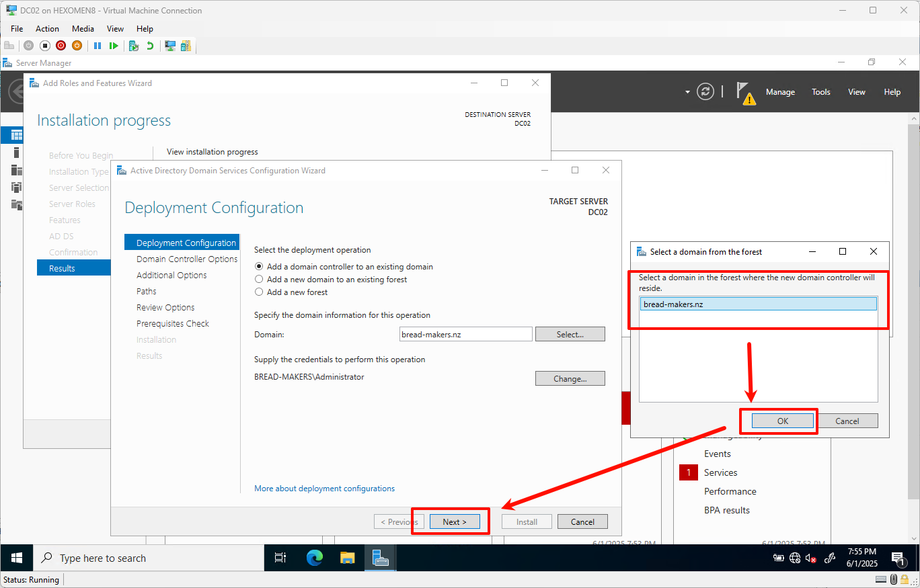Screen dimensions: 920x588
Task: Open BPA results in the server tile
Action: (726, 510)
